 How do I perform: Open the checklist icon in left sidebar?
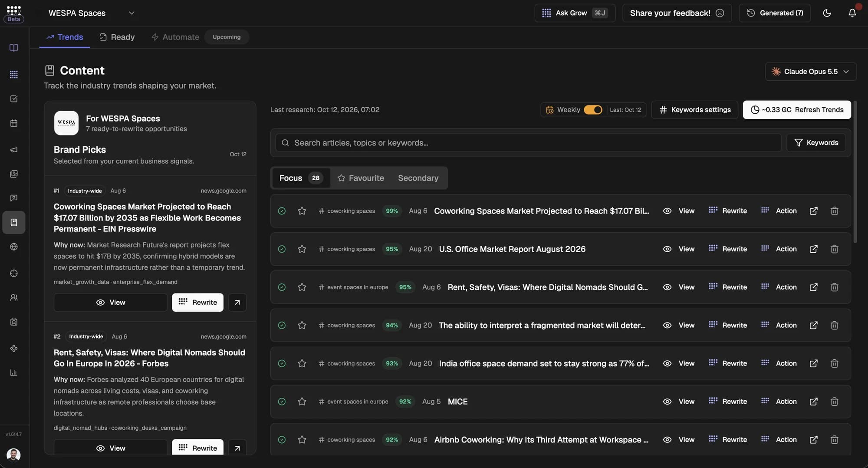point(14,99)
